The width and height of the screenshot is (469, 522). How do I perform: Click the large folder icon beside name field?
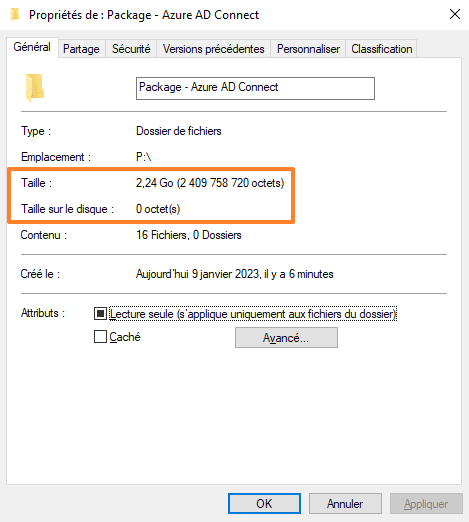pyautogui.click(x=35, y=87)
